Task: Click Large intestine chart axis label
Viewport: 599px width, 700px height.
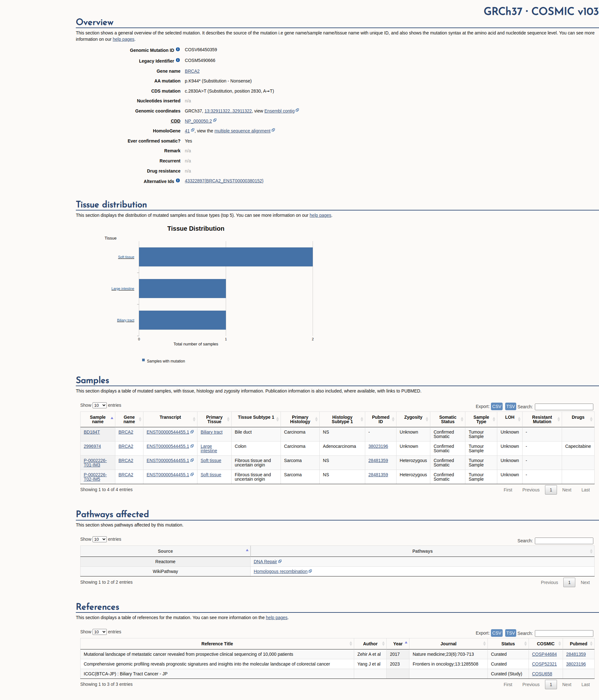Action: pos(123,289)
